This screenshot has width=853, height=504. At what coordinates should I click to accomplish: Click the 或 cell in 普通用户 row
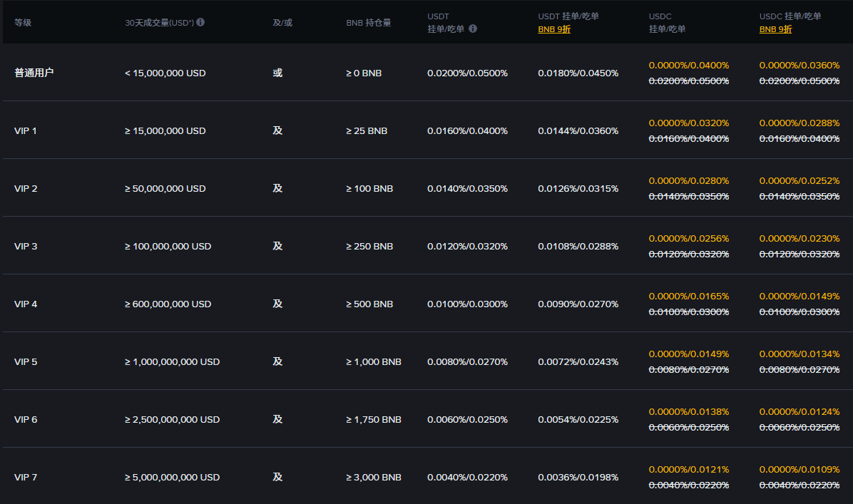(x=277, y=73)
